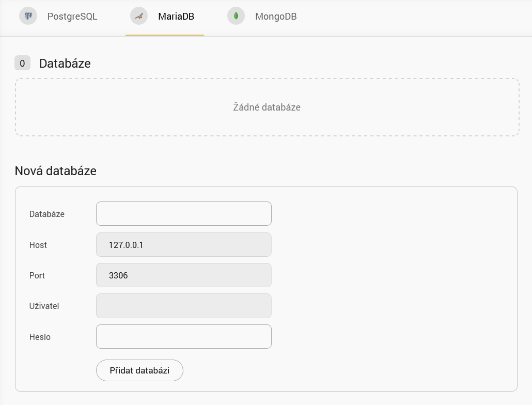532x405 pixels.
Task: Click the Heslo label
Action: 40,337
